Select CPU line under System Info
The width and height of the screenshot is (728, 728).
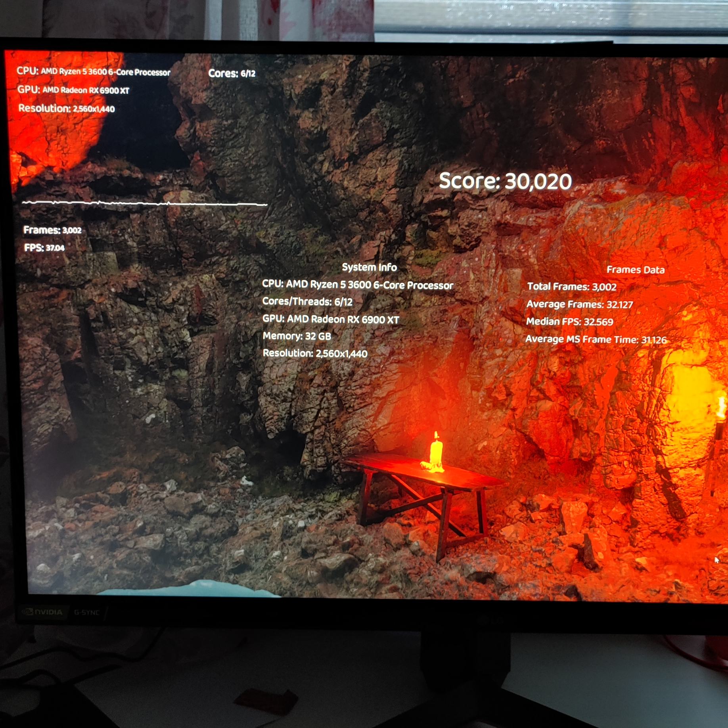(x=358, y=285)
